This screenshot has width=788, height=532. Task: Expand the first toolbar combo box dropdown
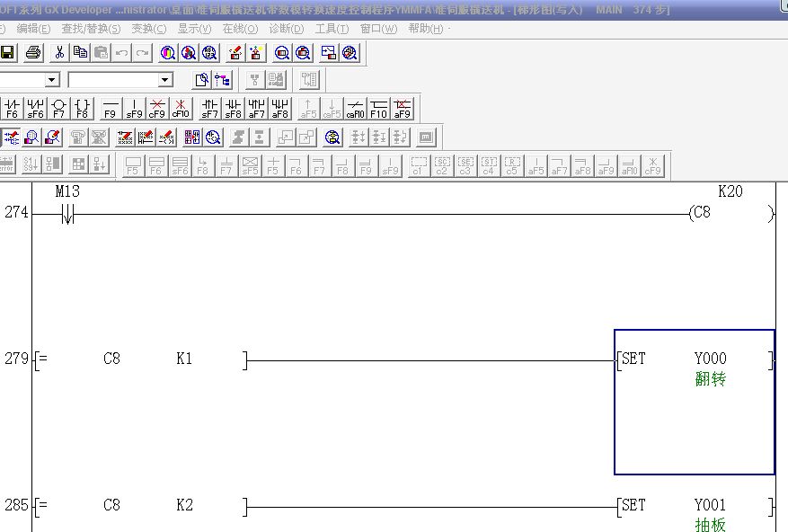(x=52, y=80)
